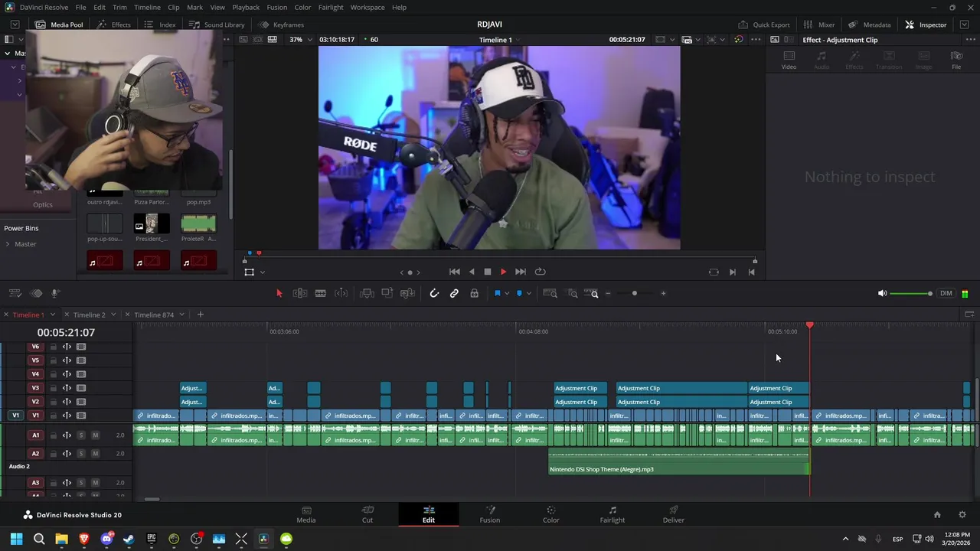Click the voiceover microphone icon in timeline toolbar
Image resolution: width=980 pixels, height=551 pixels.
point(55,293)
